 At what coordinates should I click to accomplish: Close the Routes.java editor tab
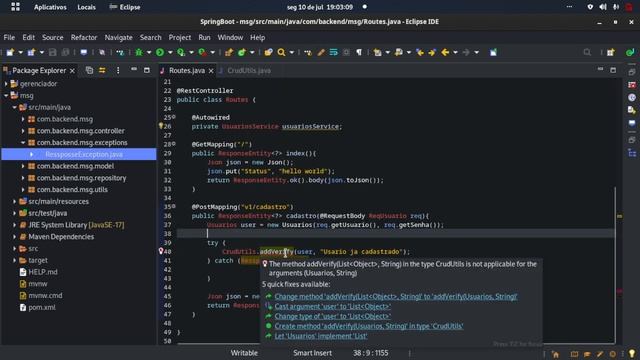point(211,71)
